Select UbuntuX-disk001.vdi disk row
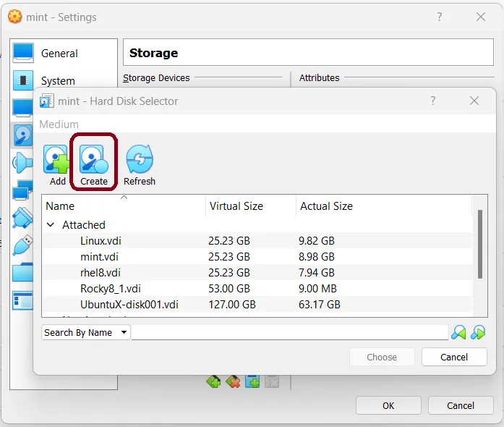The image size is (504, 427). point(257,305)
